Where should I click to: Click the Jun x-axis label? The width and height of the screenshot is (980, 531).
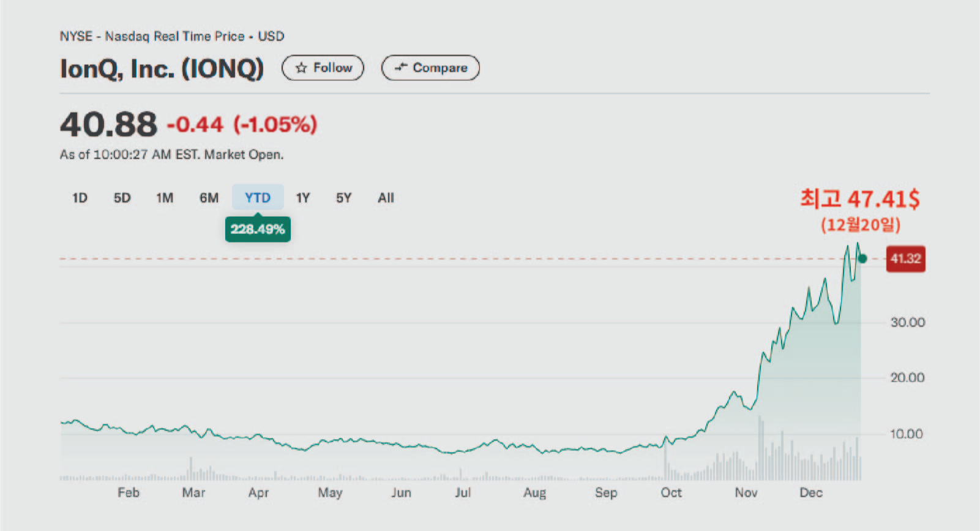[401, 492]
